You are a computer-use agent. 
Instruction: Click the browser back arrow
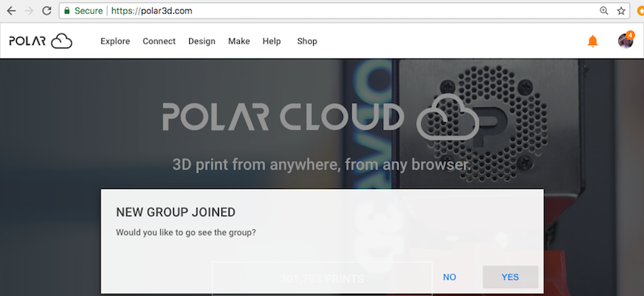[11, 11]
